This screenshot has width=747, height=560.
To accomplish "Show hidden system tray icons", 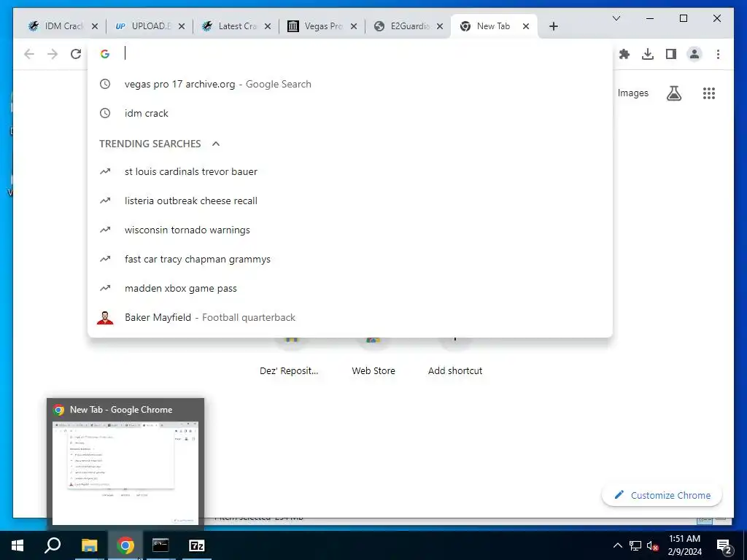I will click(617, 545).
